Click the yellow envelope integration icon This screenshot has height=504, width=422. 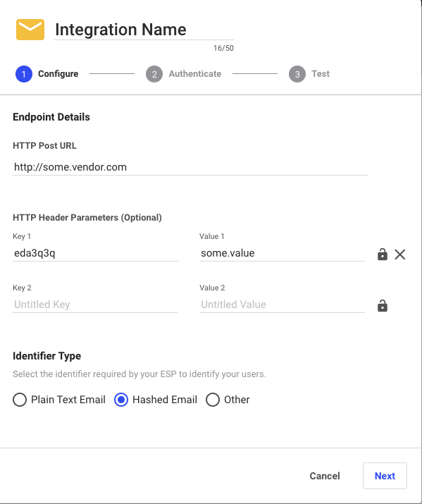click(x=30, y=30)
